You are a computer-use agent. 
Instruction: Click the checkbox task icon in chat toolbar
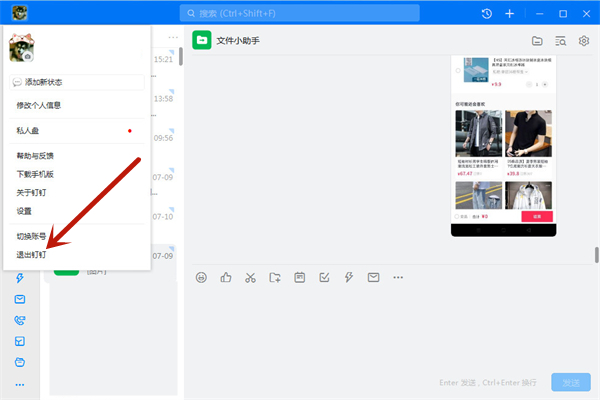tap(324, 277)
